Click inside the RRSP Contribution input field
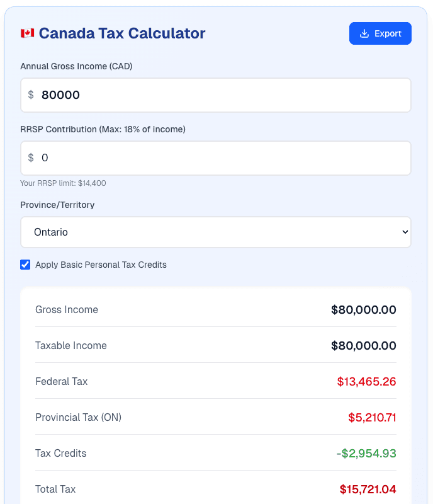 216,157
